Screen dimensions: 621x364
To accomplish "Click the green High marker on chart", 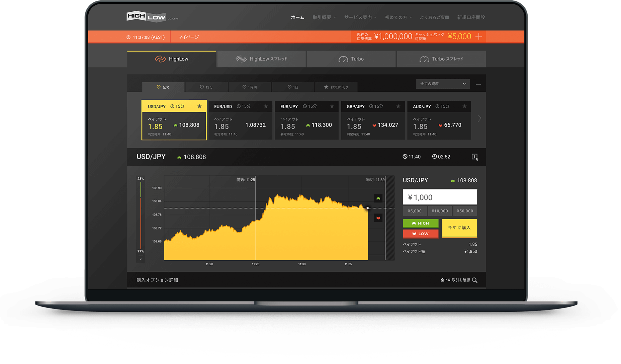I will [x=378, y=198].
